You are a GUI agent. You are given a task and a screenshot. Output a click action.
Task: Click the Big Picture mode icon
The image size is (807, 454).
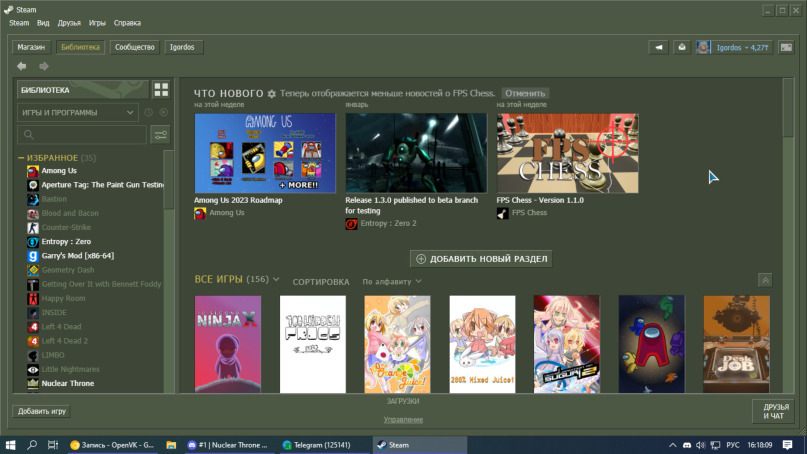[x=786, y=47]
